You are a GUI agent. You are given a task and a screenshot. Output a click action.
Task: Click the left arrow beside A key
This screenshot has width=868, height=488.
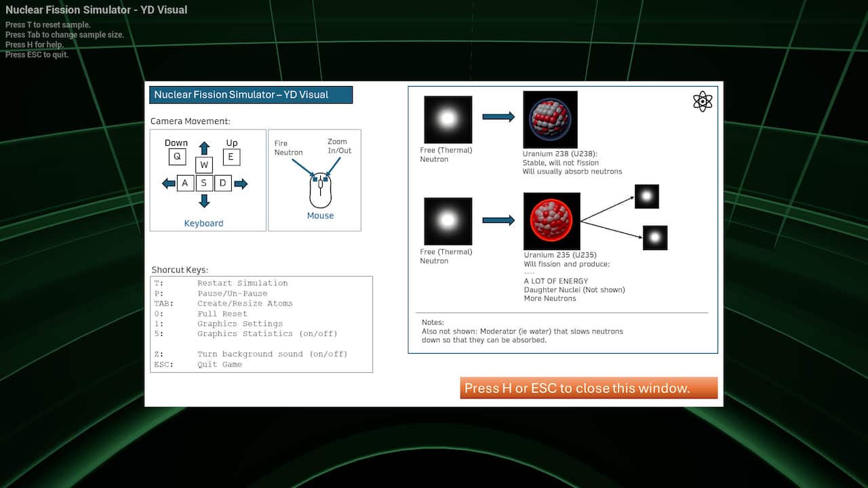168,183
